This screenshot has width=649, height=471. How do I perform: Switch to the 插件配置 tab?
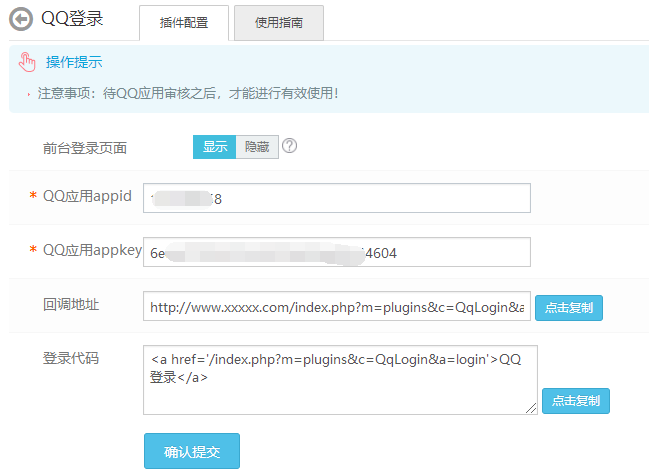coord(184,23)
